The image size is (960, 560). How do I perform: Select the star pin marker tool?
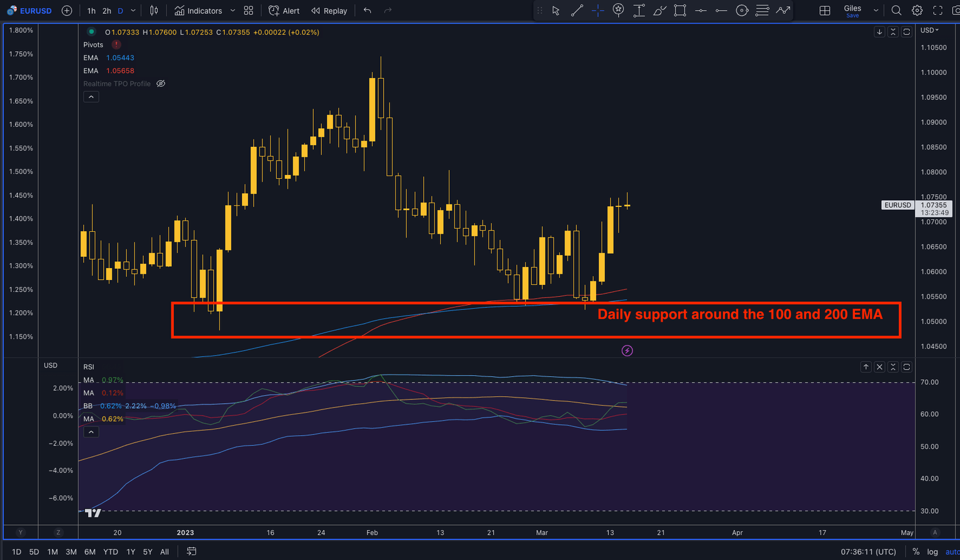pyautogui.click(x=618, y=11)
